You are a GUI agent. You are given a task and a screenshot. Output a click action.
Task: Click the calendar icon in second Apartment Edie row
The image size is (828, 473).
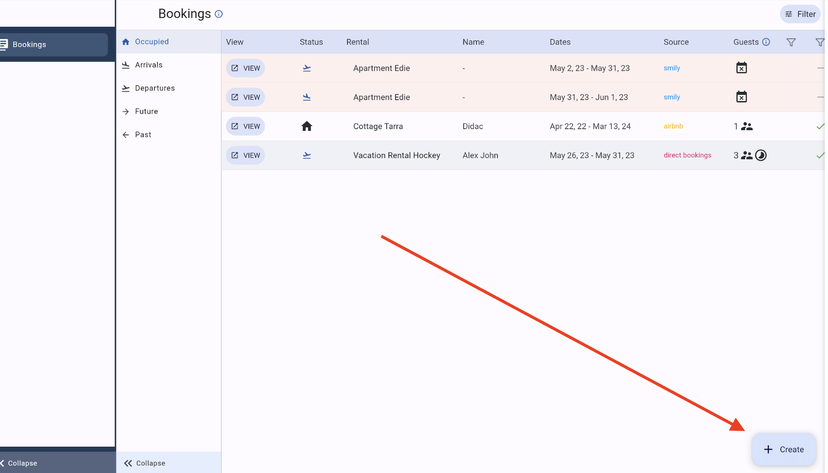[741, 97]
